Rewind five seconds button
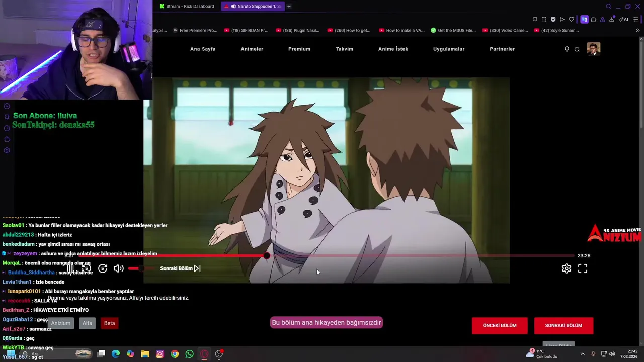644x362 pixels. point(87,268)
